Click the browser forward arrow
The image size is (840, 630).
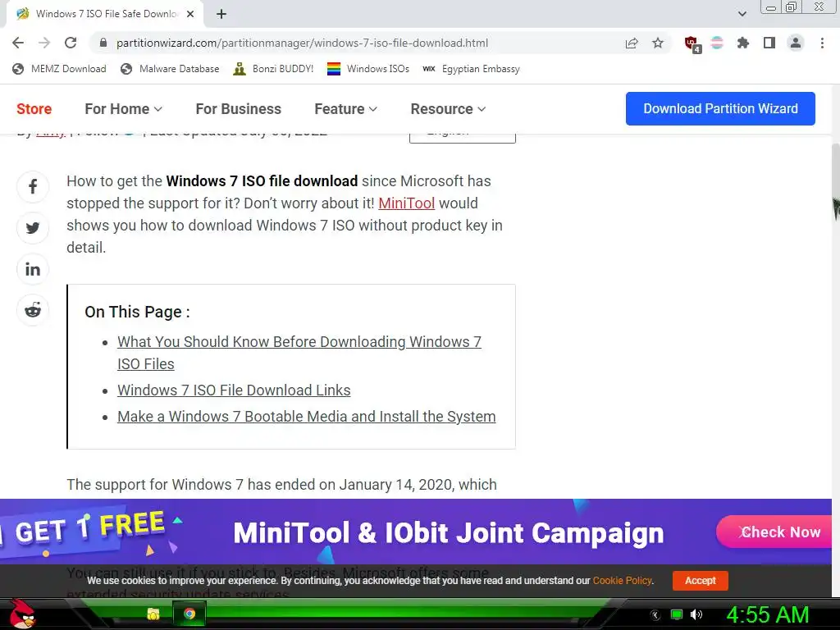coord(44,43)
